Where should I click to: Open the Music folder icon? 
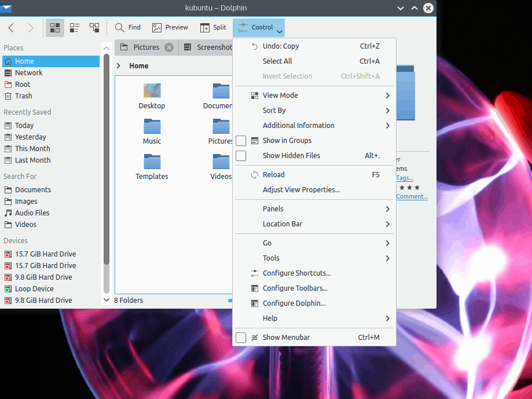152,126
